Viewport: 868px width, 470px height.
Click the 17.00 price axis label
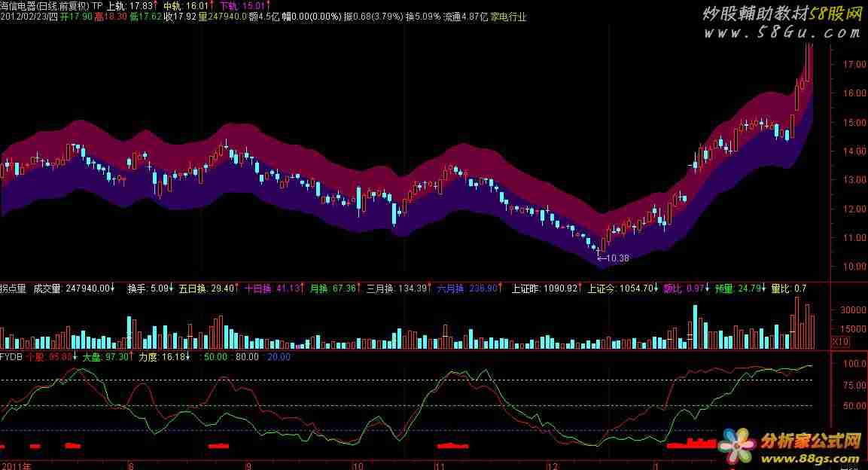click(854, 64)
